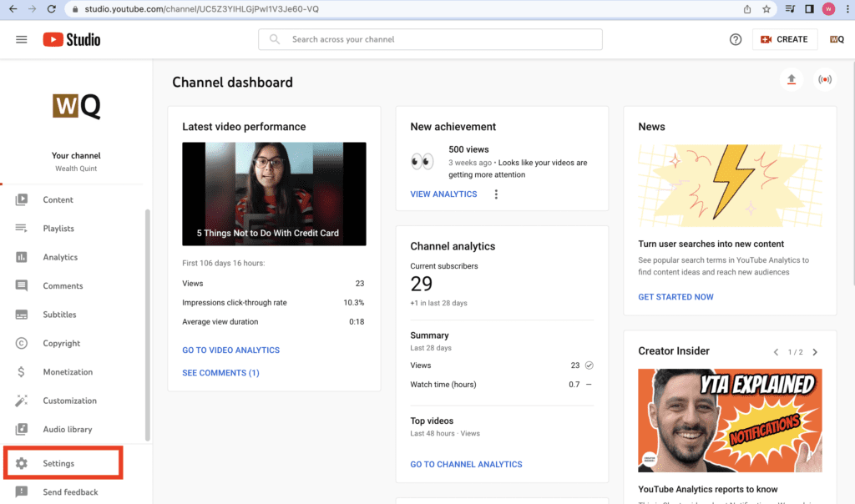This screenshot has width=855, height=504.
Task: Click the '500 views' achievement text
Action: pos(468,149)
